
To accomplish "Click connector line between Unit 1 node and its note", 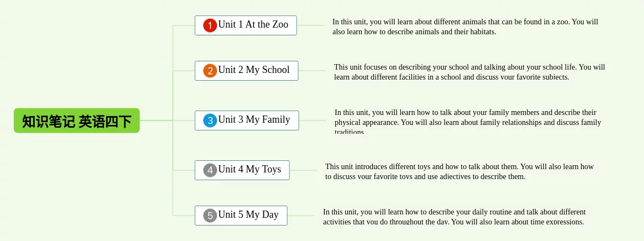I will (313, 25).
